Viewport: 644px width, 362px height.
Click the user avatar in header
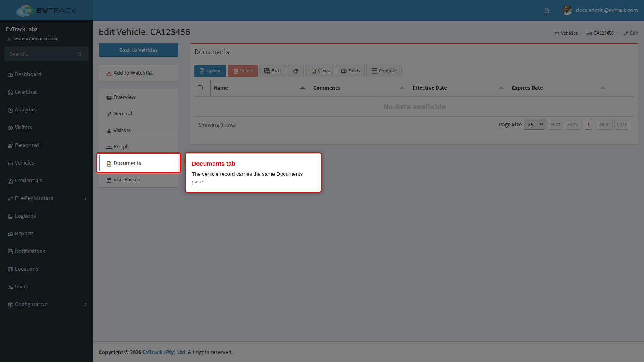coord(567,10)
